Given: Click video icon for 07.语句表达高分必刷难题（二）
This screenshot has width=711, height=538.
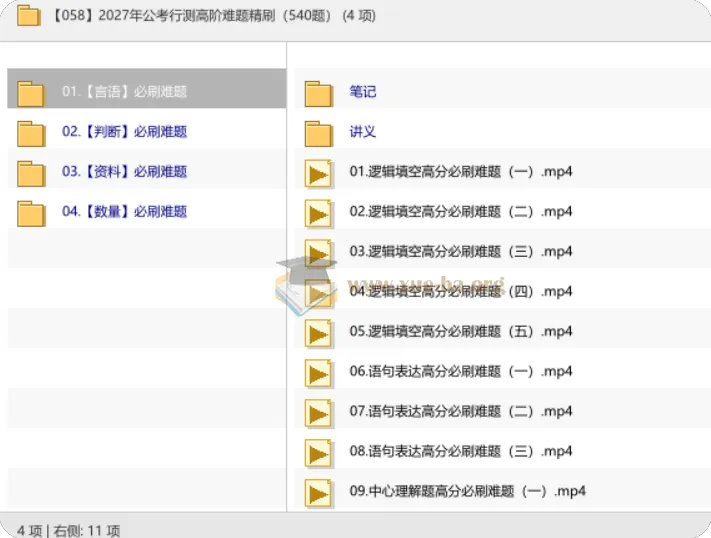Looking at the screenshot, I should [x=319, y=413].
